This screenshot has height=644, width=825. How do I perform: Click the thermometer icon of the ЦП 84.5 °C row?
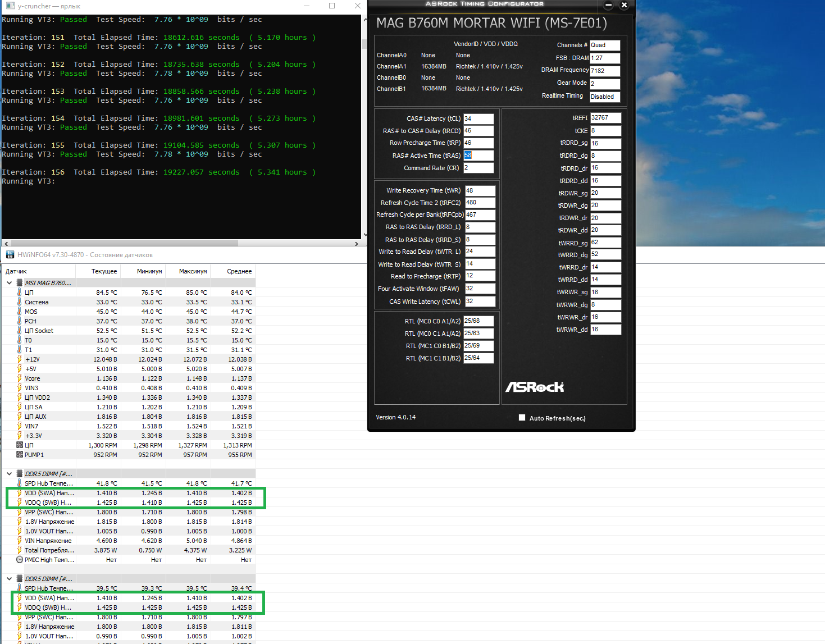click(20, 293)
